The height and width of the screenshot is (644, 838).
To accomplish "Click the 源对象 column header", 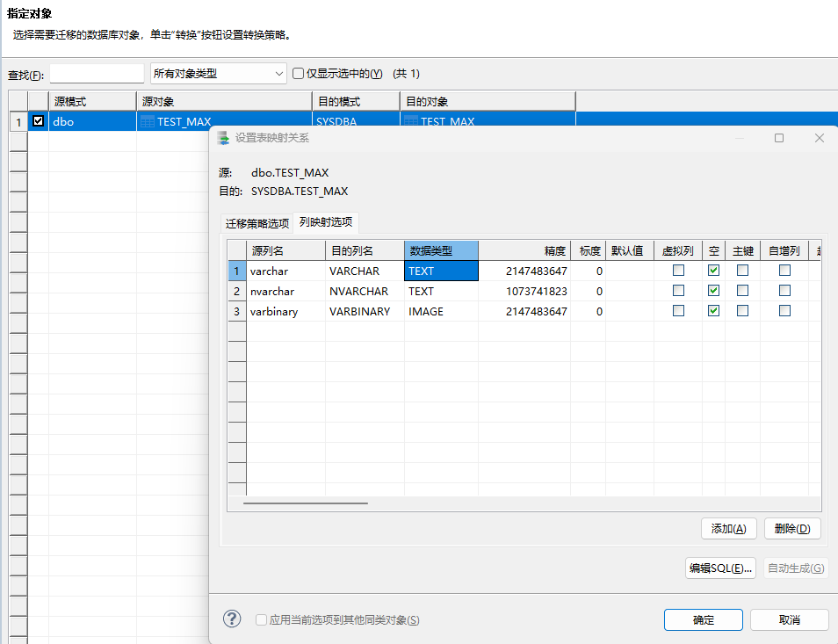I will [224, 101].
